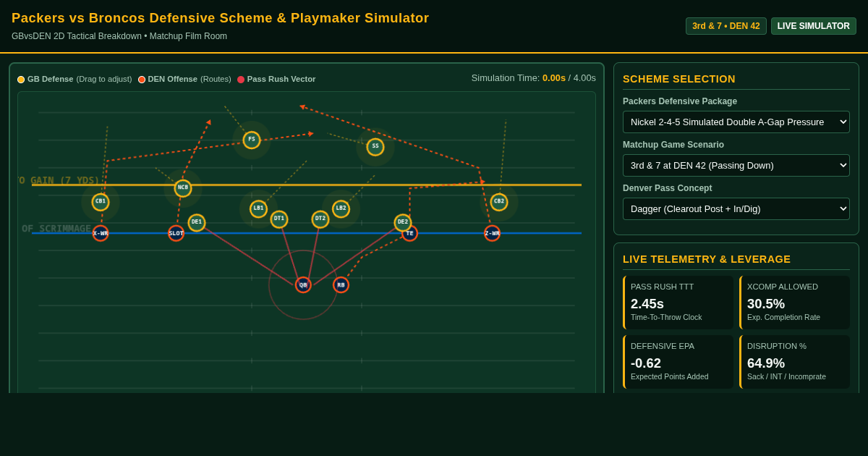Select the TE tight end marker
The height and width of the screenshot is (456, 868).
[x=410, y=234]
